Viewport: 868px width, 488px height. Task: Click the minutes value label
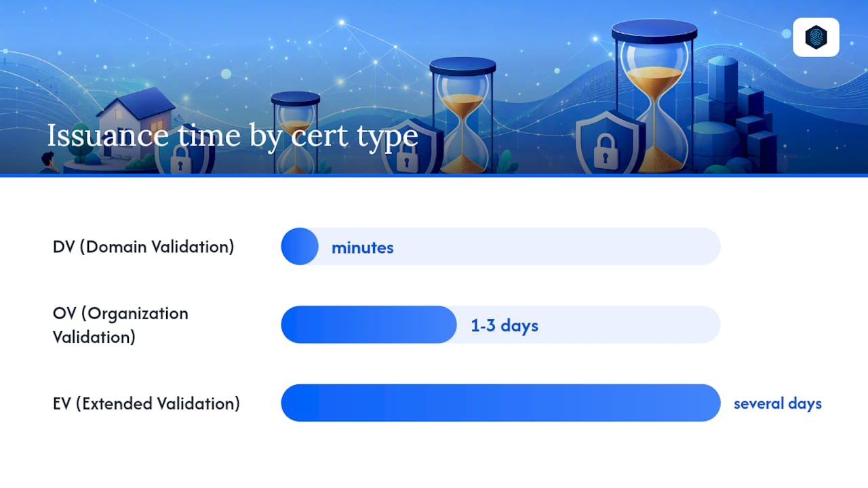pos(363,247)
